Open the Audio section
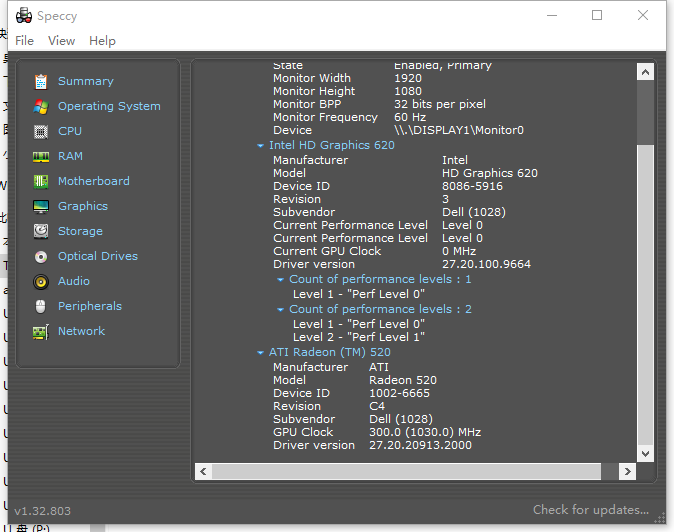This screenshot has height=532, width=674. (74, 281)
